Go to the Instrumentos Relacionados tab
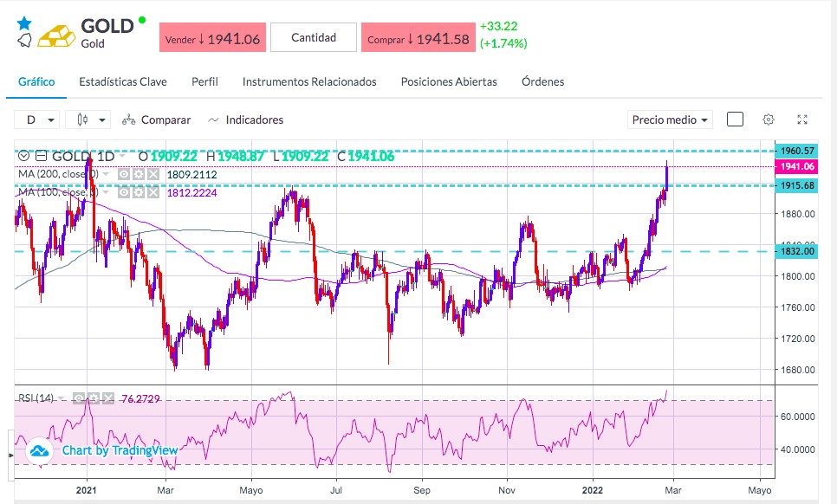Screen dimensions: 837x504 [309, 81]
